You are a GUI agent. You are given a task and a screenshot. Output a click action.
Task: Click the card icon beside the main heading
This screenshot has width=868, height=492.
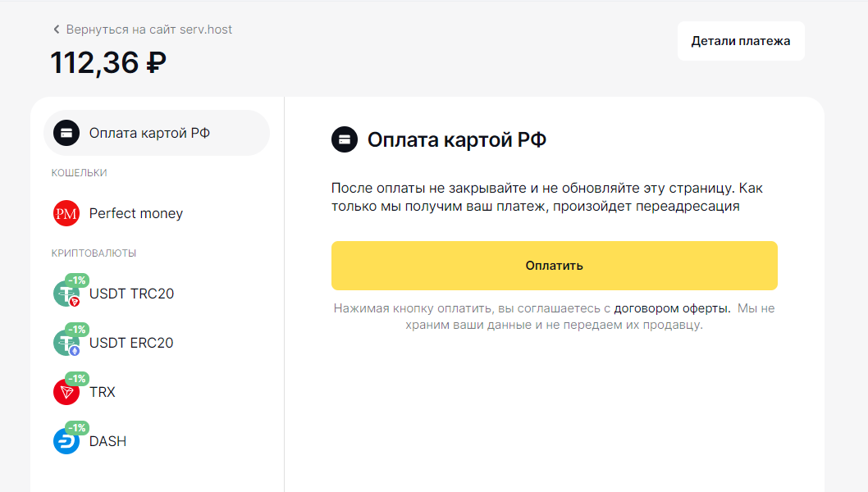point(345,140)
